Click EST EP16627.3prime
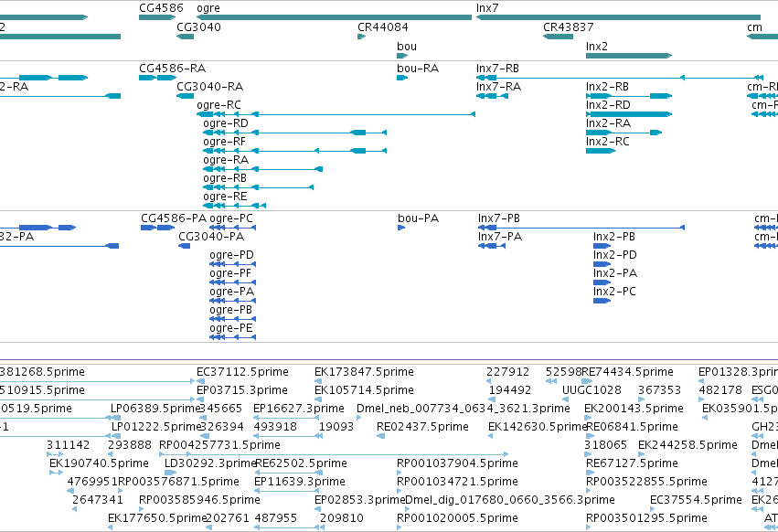The height and width of the screenshot is (532, 778). pos(299,409)
